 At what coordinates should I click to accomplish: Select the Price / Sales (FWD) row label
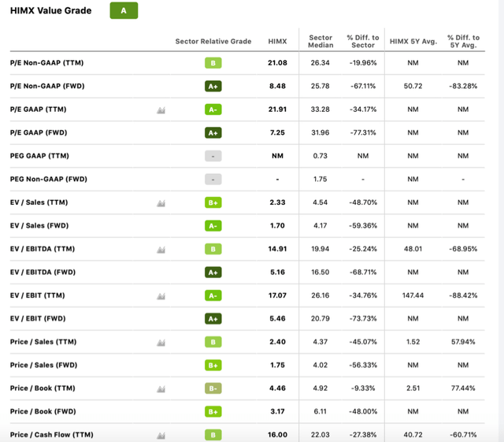point(44,366)
